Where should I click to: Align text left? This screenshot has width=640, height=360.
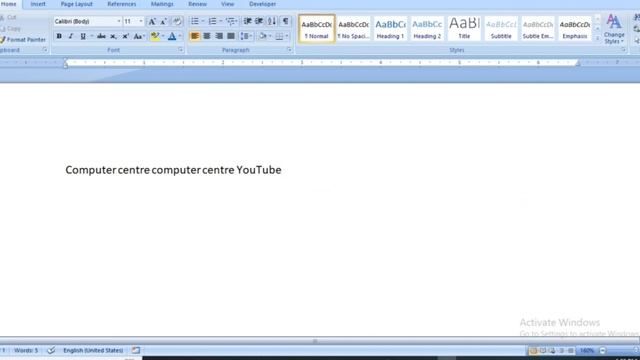(x=195, y=36)
